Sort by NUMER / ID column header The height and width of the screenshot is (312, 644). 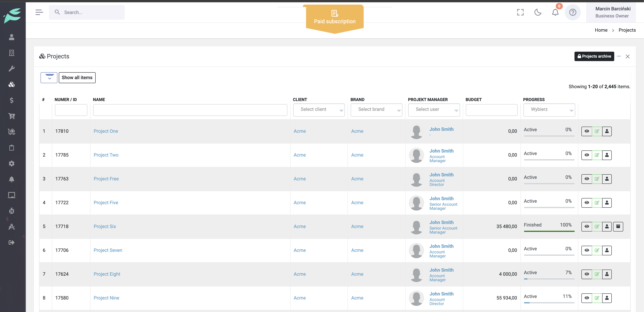pos(66,100)
